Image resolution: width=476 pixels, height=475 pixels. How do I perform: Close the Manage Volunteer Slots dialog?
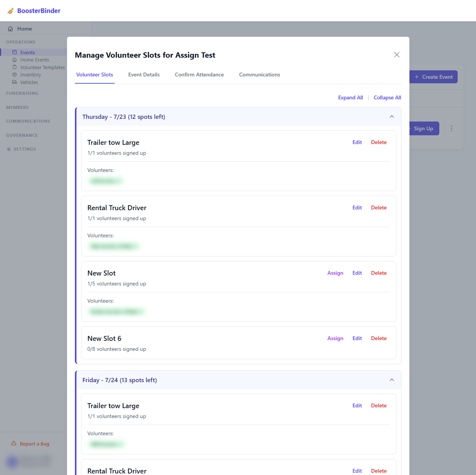[397, 55]
